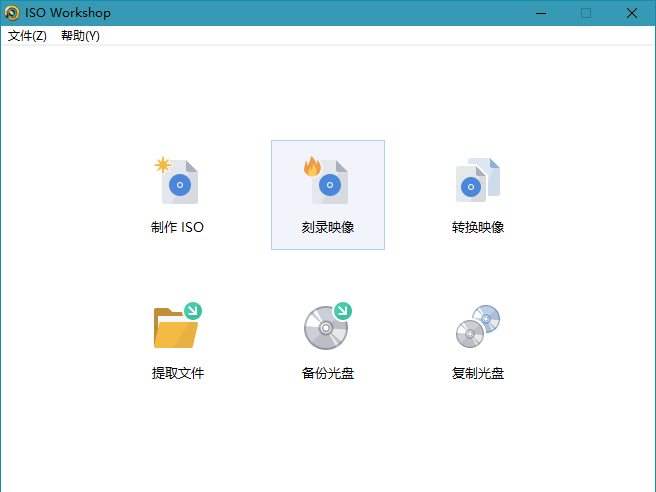Close the ISO Workshop window
Screen dimensions: 656x492
632,13
